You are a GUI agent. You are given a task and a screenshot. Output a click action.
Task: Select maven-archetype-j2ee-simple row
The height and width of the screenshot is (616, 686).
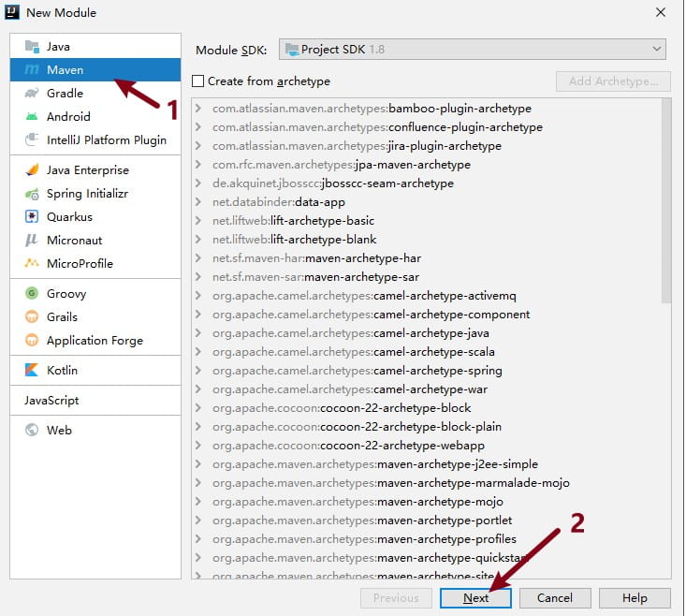coord(427,464)
